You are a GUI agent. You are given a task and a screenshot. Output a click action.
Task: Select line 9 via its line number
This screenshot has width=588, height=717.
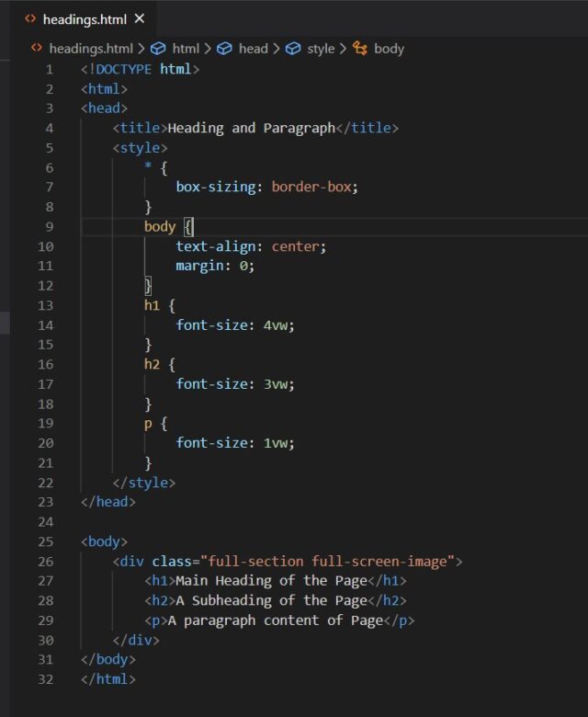(x=49, y=226)
